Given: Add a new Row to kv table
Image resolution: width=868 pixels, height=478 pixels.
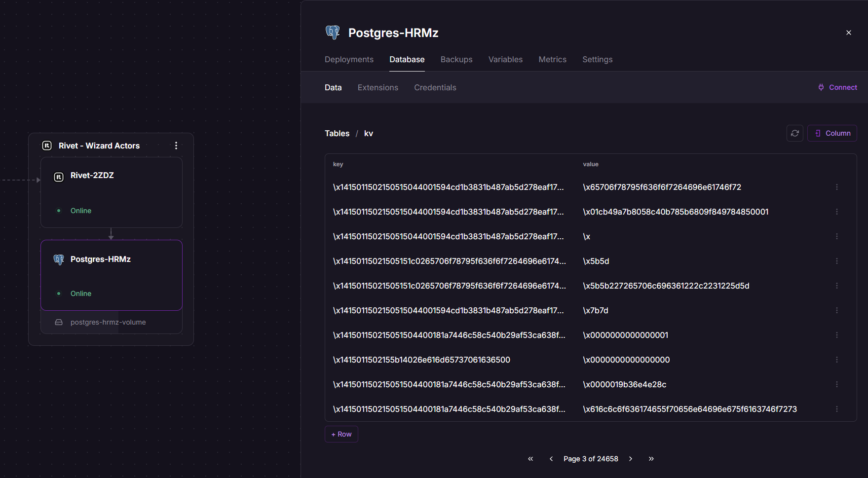Looking at the screenshot, I should click(x=341, y=434).
